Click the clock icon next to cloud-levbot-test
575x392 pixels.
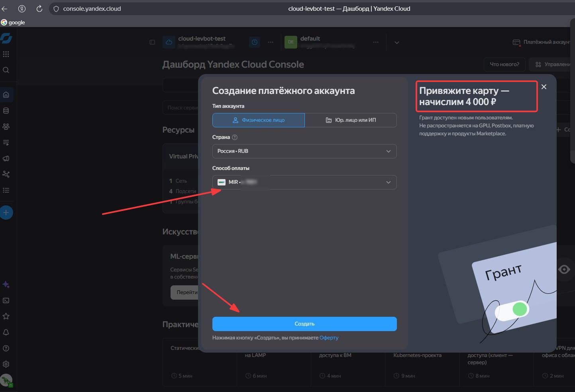tap(255, 42)
